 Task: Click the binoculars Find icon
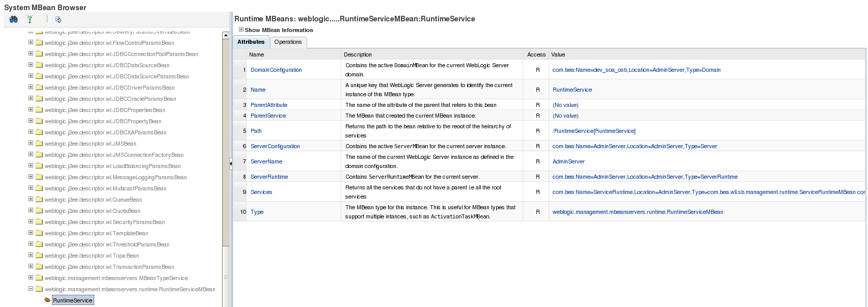(14, 19)
